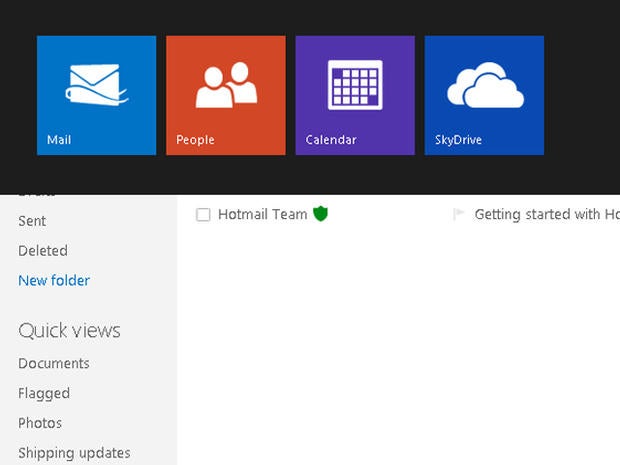Open the Sent folder
620x465 pixels.
click(x=32, y=221)
